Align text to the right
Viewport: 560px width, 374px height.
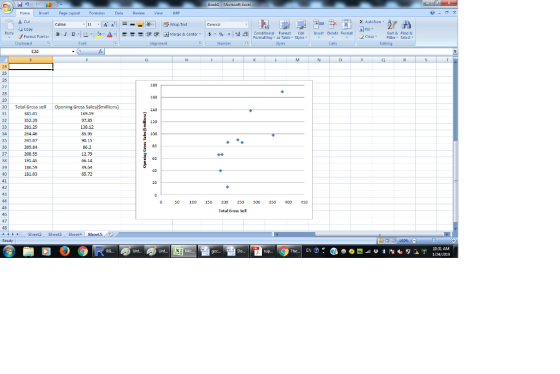tap(140, 34)
